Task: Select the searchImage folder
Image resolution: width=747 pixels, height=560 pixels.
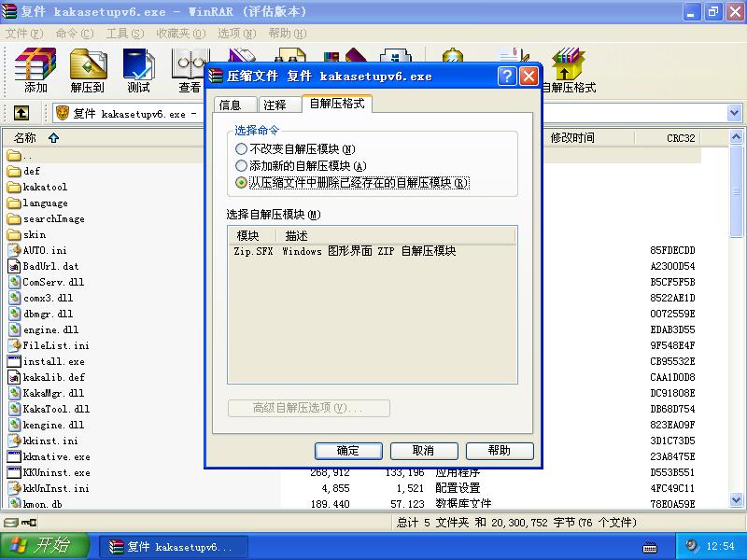Action: pos(46,218)
